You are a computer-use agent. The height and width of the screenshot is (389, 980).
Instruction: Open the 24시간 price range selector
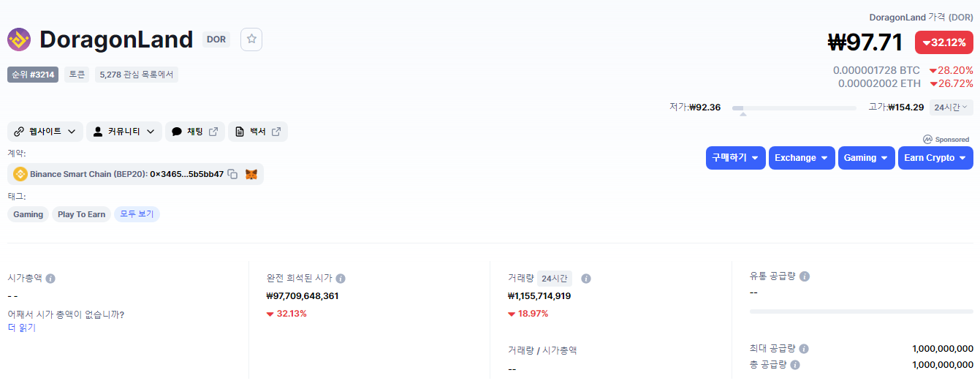coord(951,107)
